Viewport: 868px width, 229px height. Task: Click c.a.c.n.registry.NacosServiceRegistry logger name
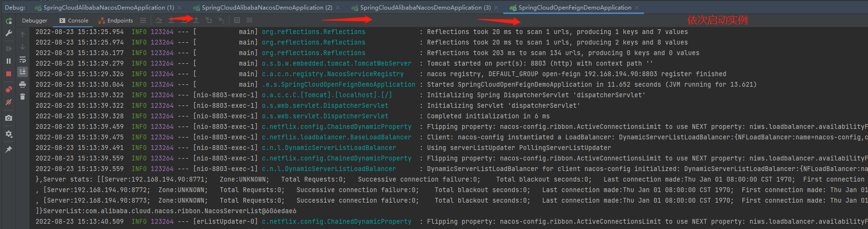[x=333, y=74]
